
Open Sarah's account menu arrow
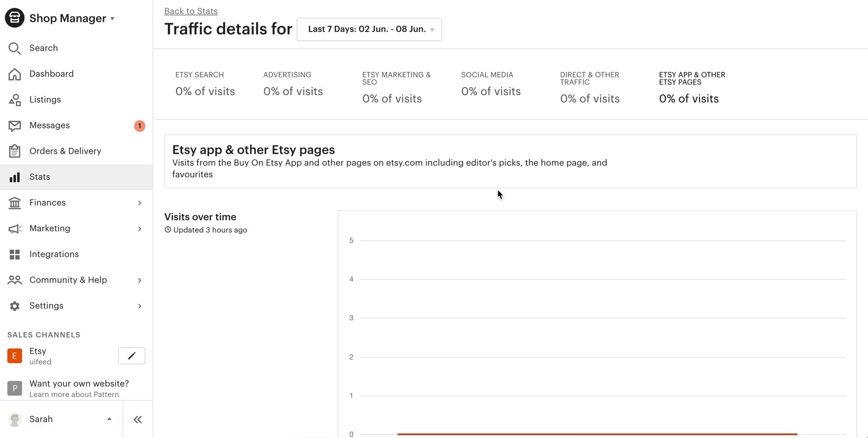109,419
